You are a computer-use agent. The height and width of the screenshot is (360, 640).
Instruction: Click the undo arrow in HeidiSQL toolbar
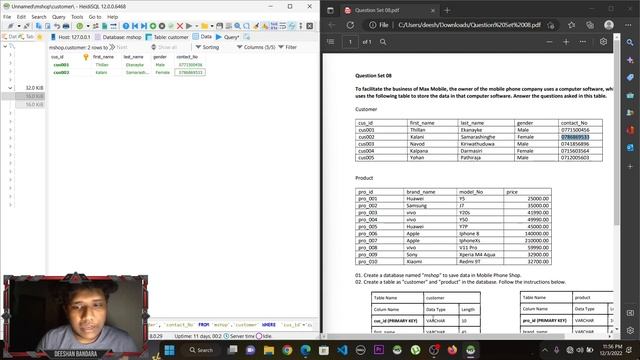click(57, 26)
